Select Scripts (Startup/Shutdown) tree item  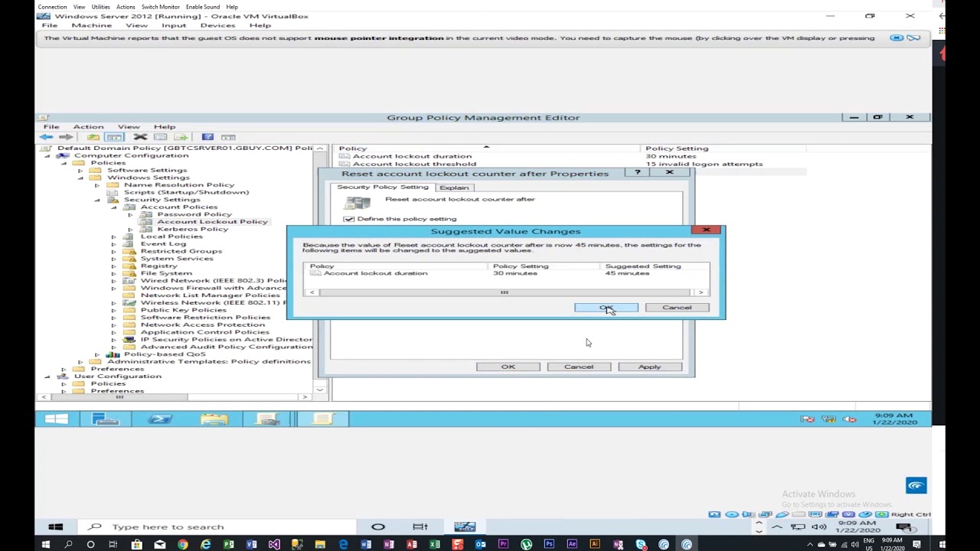186,192
